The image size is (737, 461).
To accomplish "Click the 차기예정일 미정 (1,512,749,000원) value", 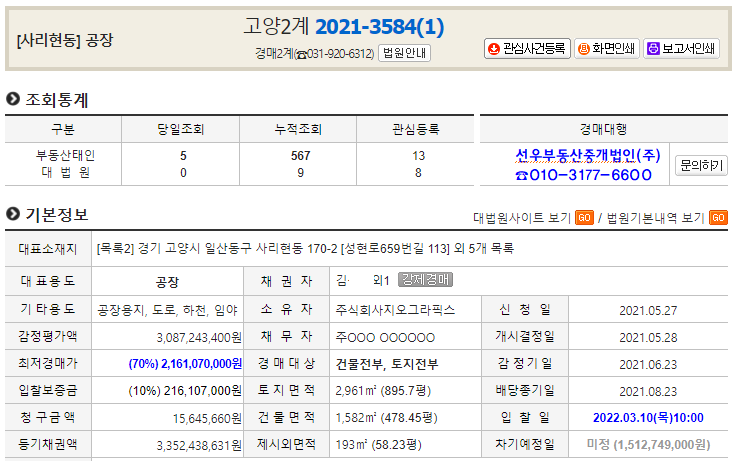I will tap(648, 445).
